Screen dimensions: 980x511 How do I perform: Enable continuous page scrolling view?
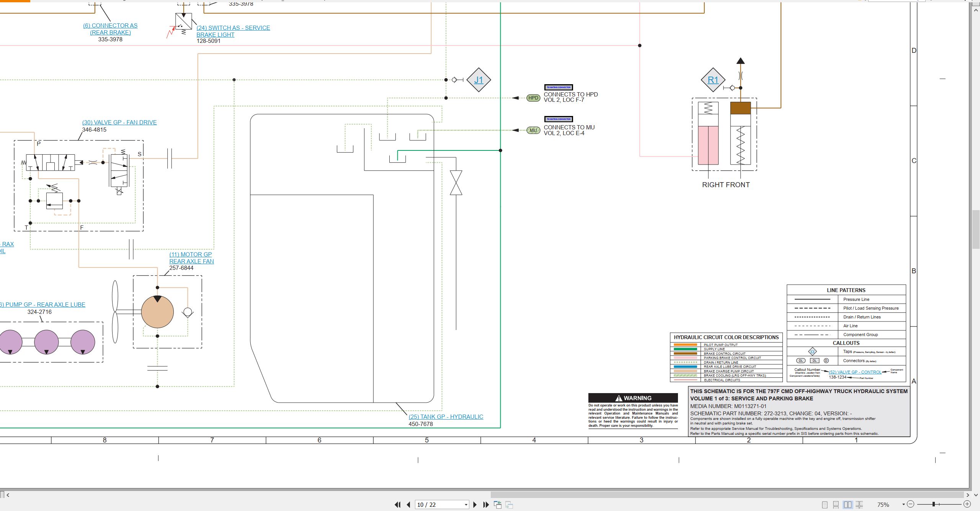pos(836,504)
